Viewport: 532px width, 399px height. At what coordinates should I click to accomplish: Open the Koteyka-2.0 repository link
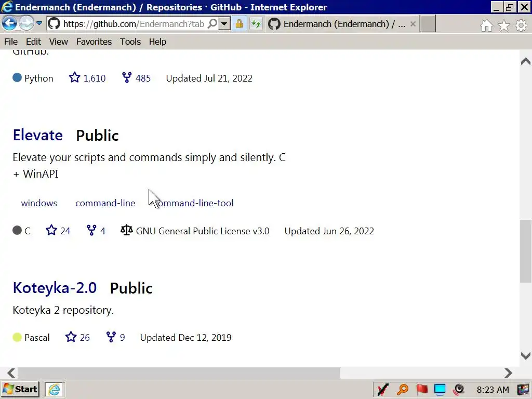point(55,288)
